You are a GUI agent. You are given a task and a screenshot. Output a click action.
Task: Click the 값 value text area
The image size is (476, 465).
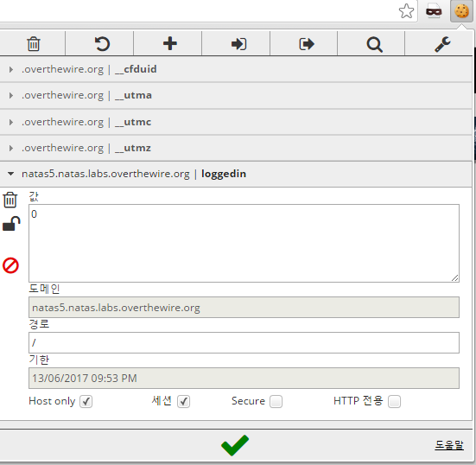[x=244, y=243]
